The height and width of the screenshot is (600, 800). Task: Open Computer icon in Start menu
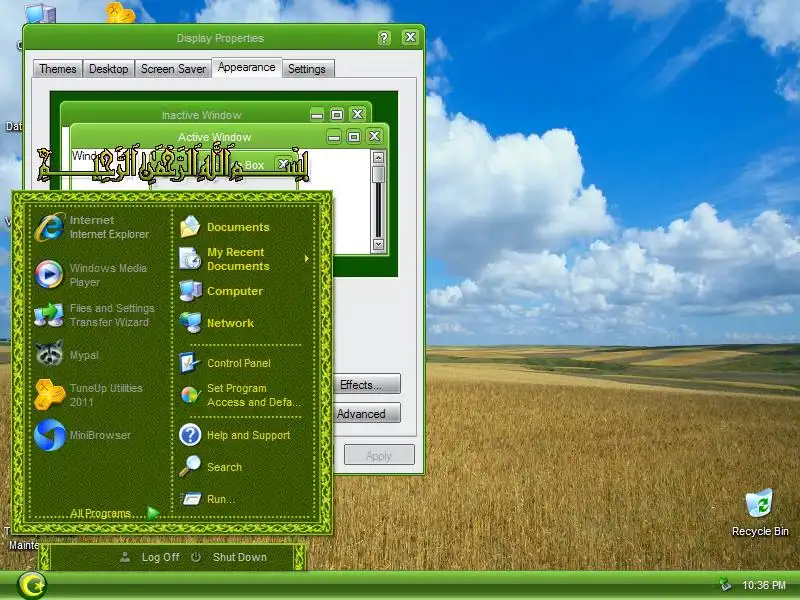190,291
